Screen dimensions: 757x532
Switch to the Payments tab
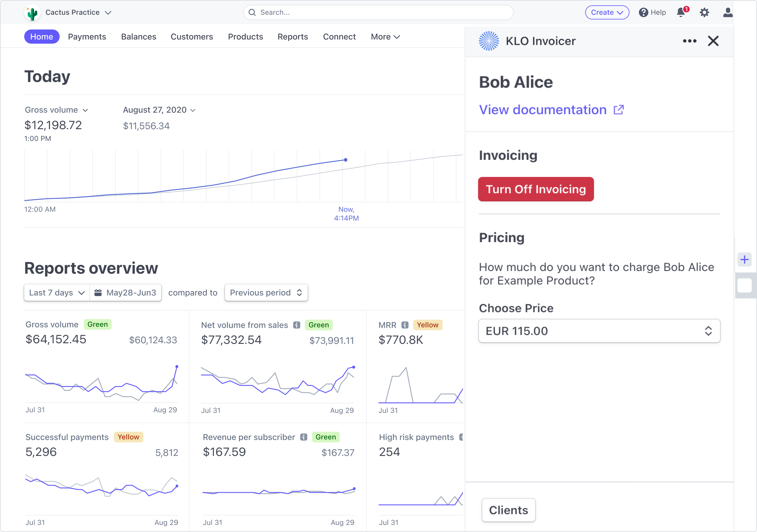(87, 37)
